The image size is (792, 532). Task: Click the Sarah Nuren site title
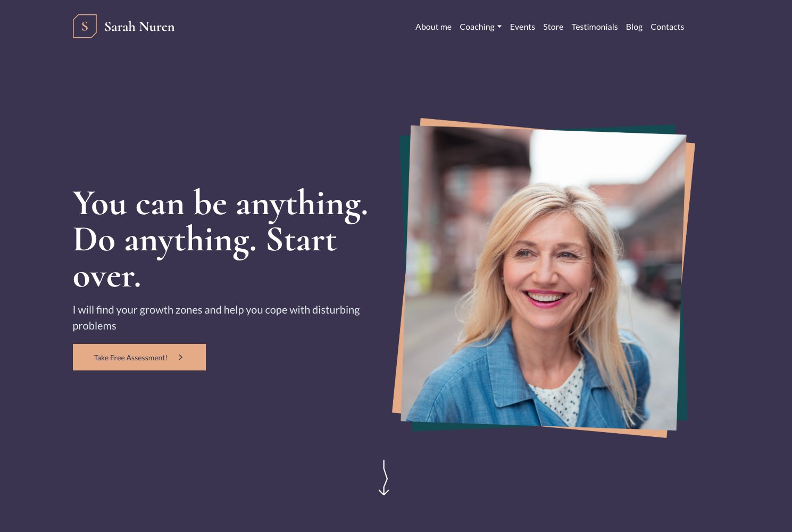click(139, 27)
